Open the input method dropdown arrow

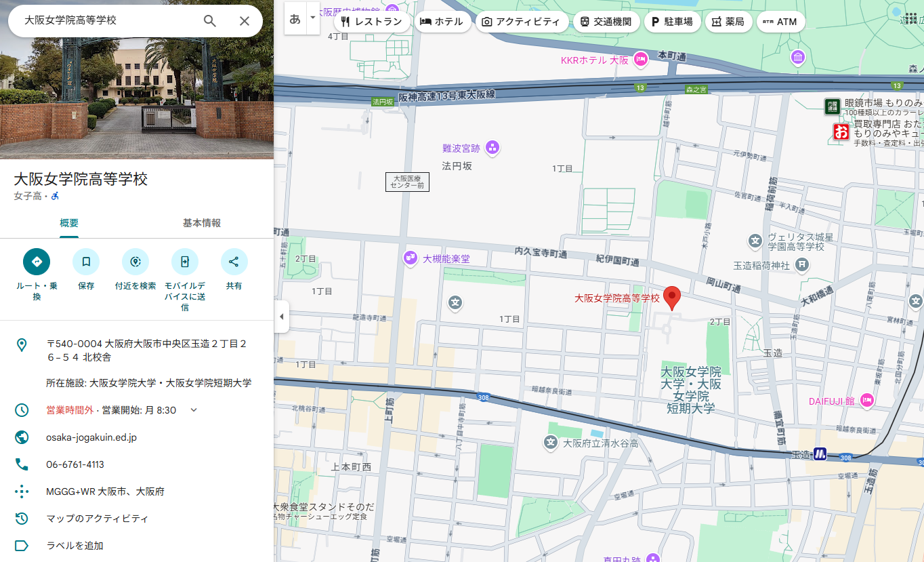pyautogui.click(x=312, y=18)
